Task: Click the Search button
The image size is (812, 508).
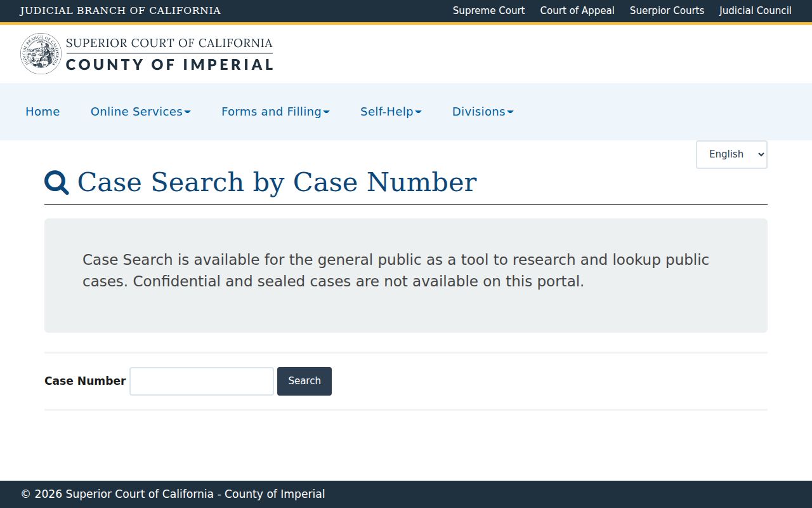Action: click(304, 381)
